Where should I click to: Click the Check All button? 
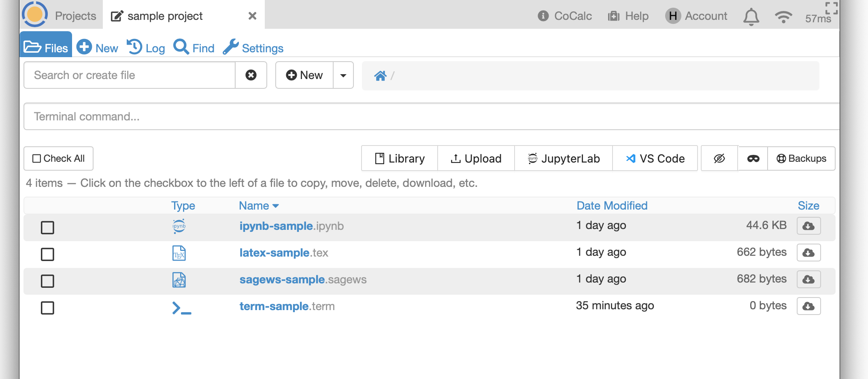point(59,158)
